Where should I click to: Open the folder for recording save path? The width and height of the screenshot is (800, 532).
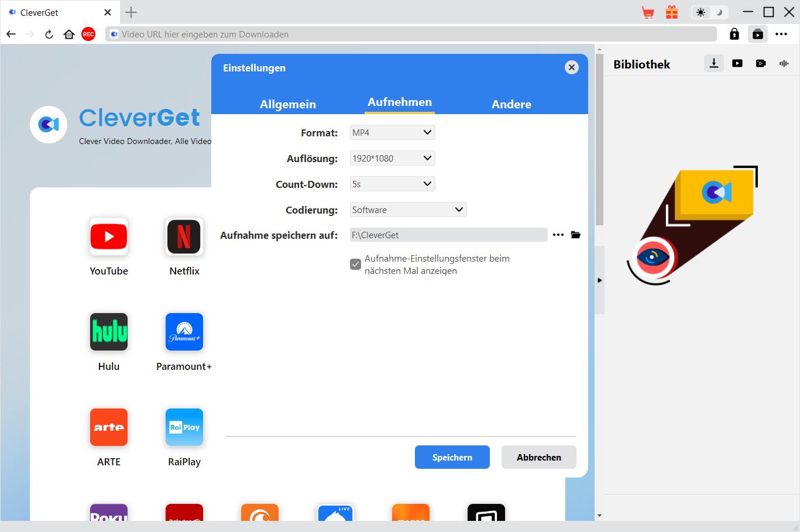click(x=576, y=235)
